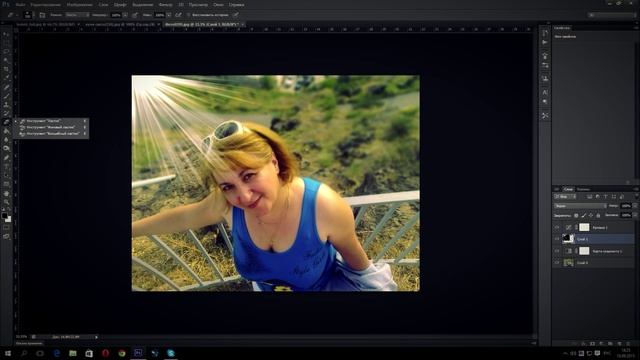Screen dimensions: 640x360
Task: Open the layer filter kind dropdown
Action: coord(565,197)
